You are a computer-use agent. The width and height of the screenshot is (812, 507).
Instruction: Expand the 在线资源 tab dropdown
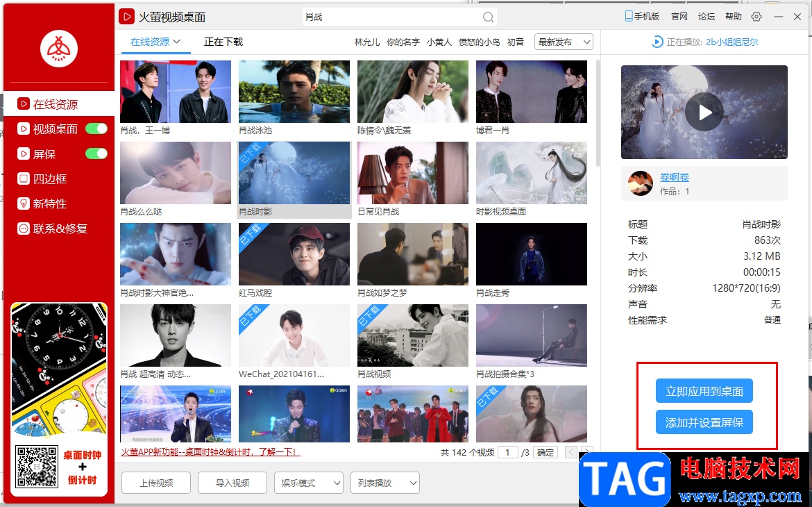[x=176, y=42]
